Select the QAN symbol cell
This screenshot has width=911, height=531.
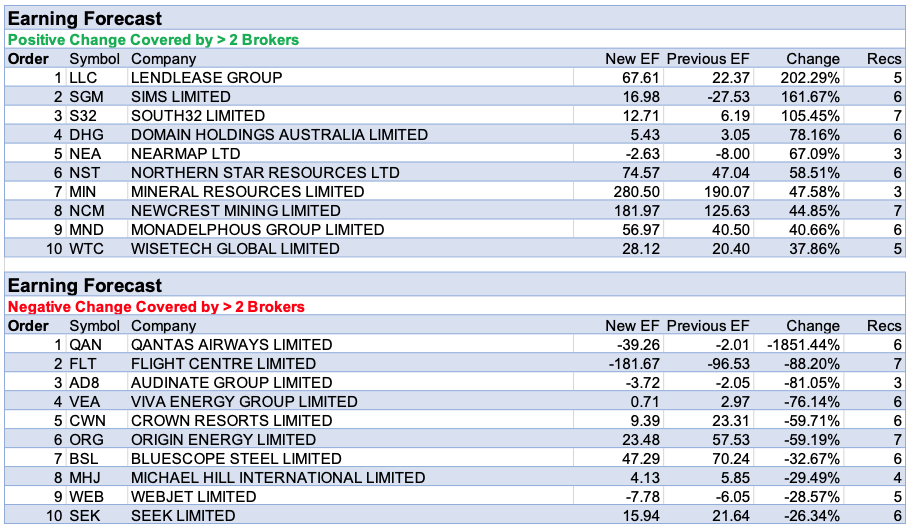[86, 345]
